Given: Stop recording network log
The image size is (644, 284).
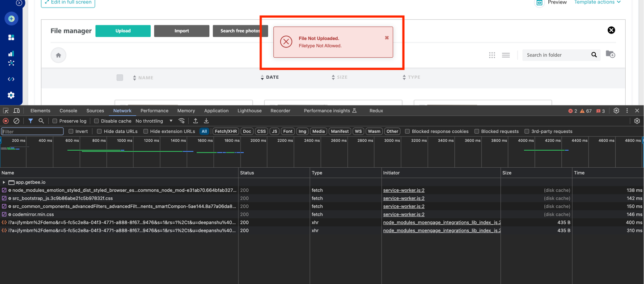Looking at the screenshot, I should click(6, 121).
